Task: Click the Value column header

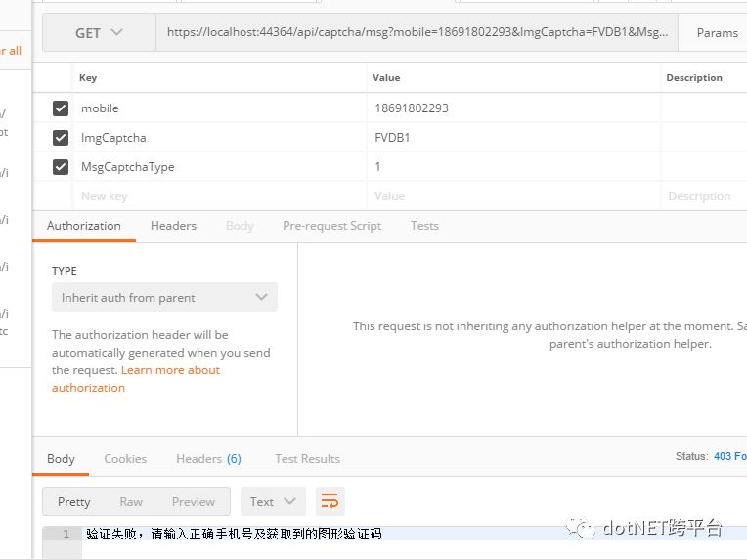Action: pyautogui.click(x=386, y=77)
